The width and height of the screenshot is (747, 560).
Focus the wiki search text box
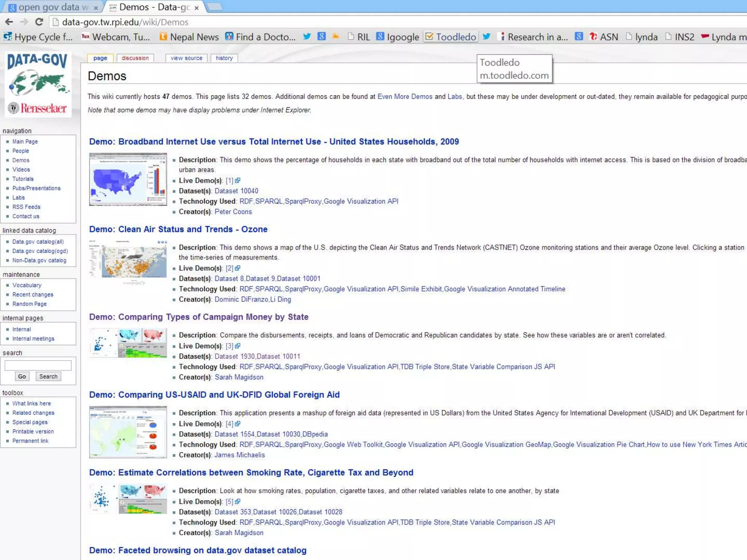pyautogui.click(x=38, y=365)
